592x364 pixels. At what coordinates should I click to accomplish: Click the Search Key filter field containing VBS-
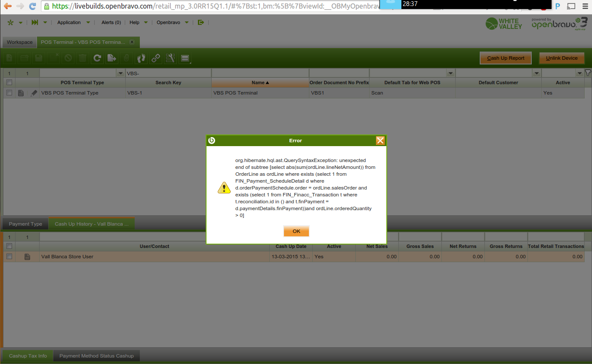[x=168, y=73]
